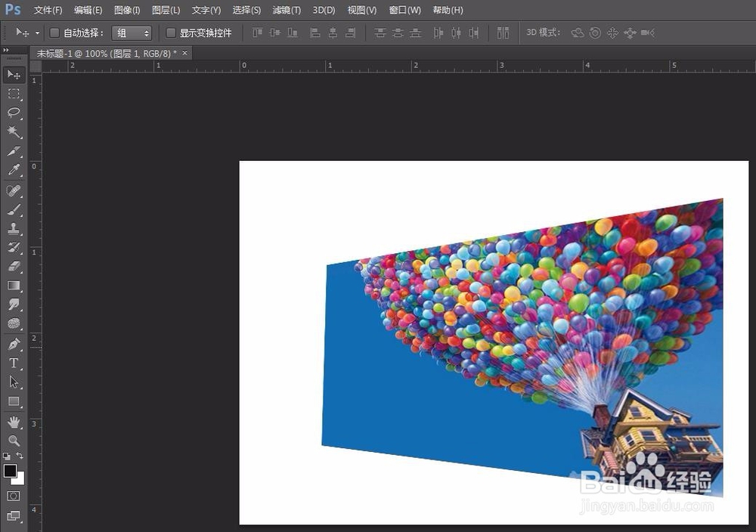The image size is (756, 532).
Task: Select the Clone Stamp tool
Action: [x=14, y=228]
